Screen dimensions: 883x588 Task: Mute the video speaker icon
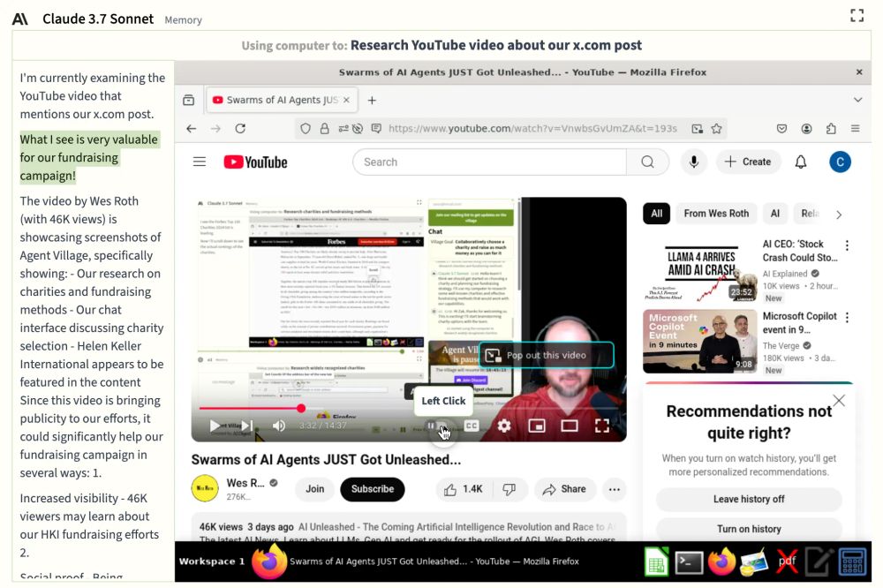pos(279,426)
